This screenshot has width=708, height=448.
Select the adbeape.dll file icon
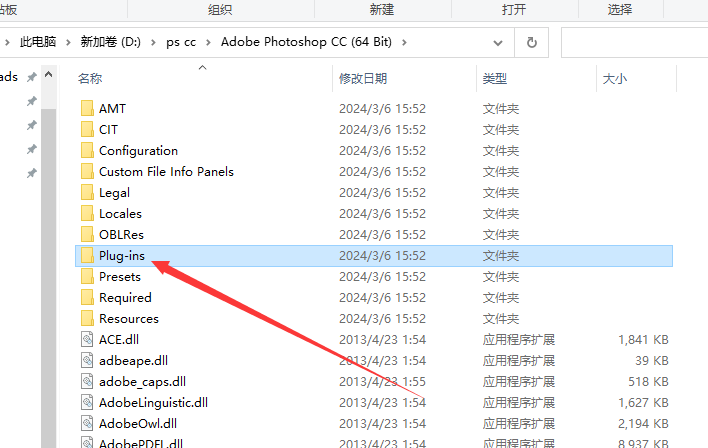tap(87, 360)
